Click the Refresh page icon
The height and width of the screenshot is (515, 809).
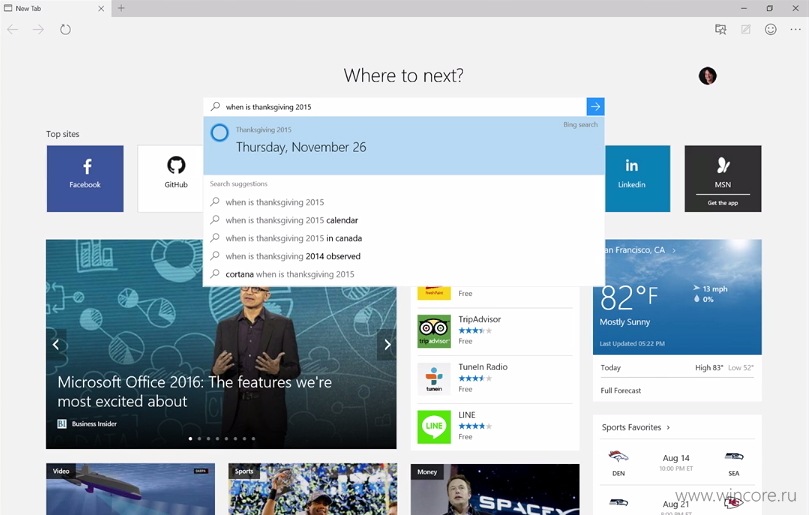point(65,29)
